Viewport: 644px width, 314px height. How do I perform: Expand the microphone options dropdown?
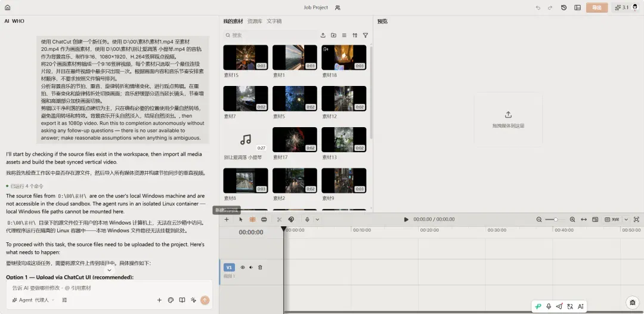point(317,220)
